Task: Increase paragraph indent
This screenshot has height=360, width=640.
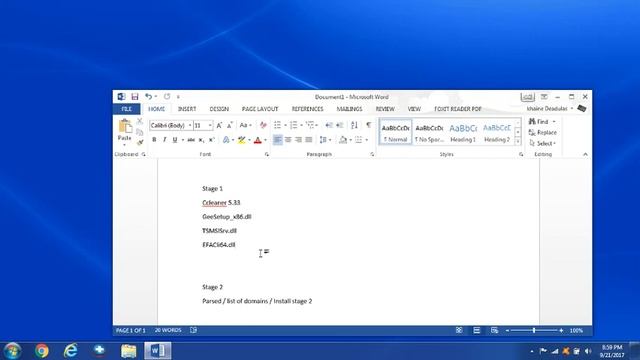Action: pos(340,125)
